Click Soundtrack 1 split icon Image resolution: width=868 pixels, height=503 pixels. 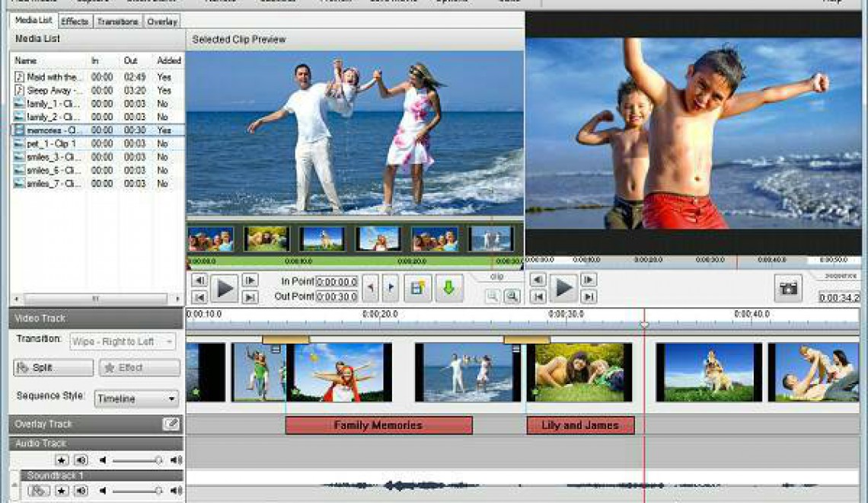pyautogui.click(x=38, y=491)
